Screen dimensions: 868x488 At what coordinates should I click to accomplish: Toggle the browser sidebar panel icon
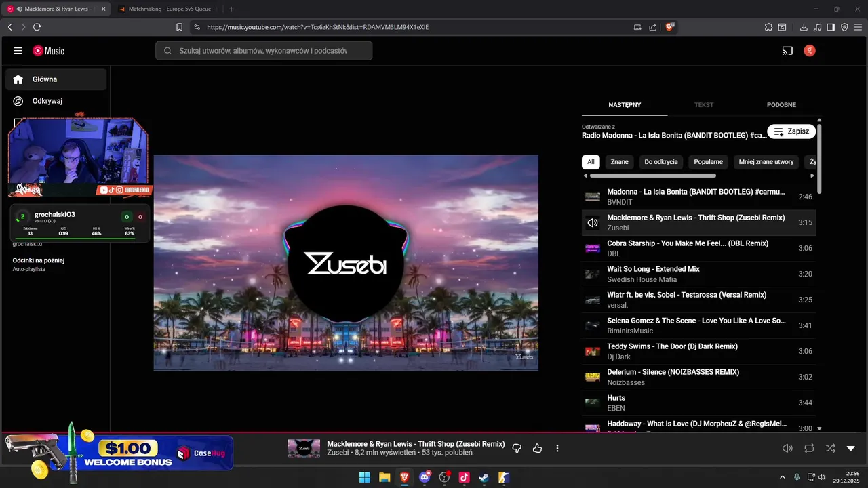coord(831,27)
